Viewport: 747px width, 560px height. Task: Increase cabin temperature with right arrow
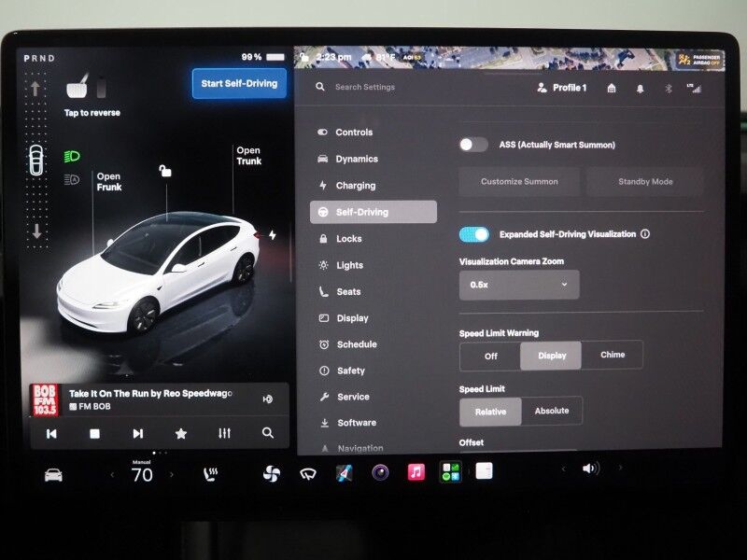coord(172,474)
